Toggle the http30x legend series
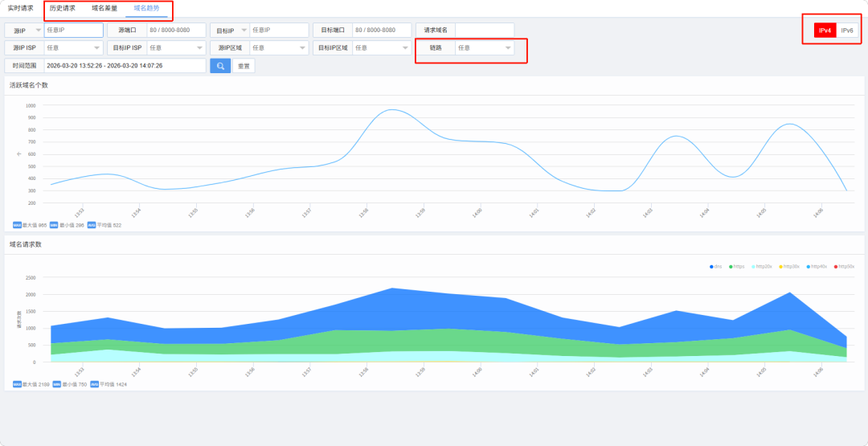The height and width of the screenshot is (446, 868). (789, 267)
